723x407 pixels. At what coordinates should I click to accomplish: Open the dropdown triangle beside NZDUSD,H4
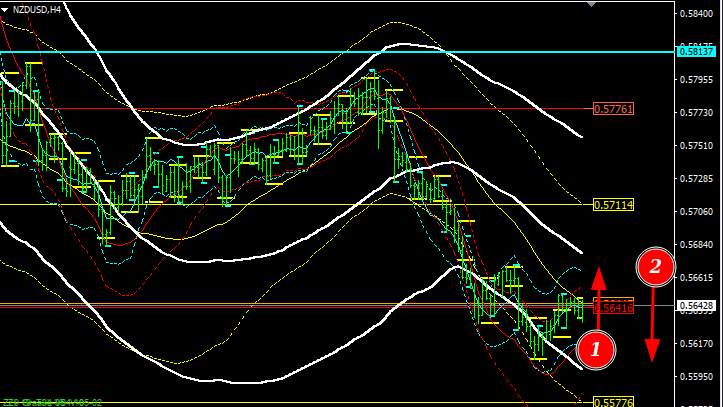point(5,10)
